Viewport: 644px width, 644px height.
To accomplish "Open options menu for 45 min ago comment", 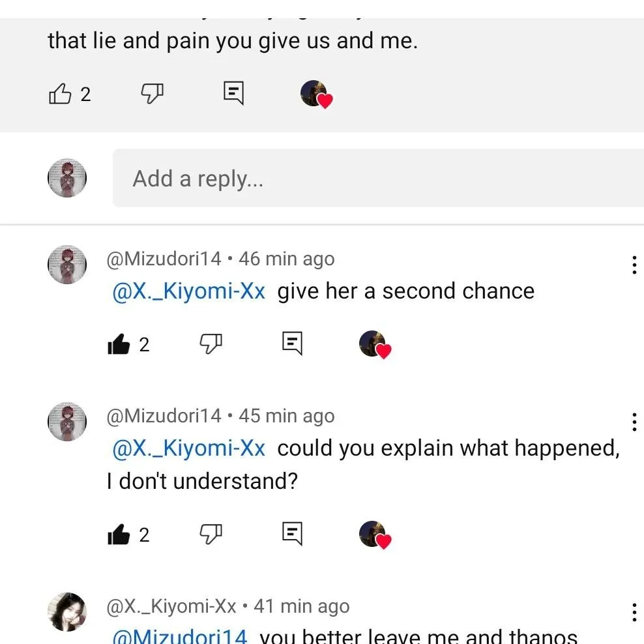I will point(634,422).
